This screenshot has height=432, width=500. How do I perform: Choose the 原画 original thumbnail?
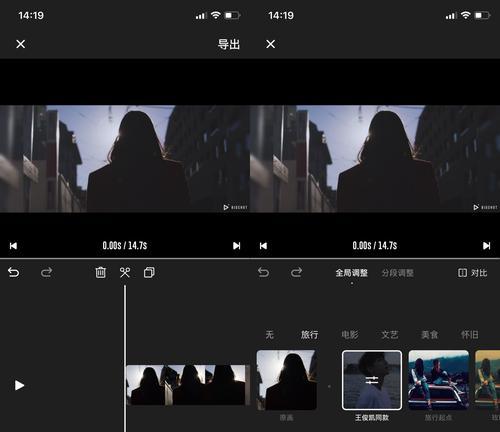[286, 380]
